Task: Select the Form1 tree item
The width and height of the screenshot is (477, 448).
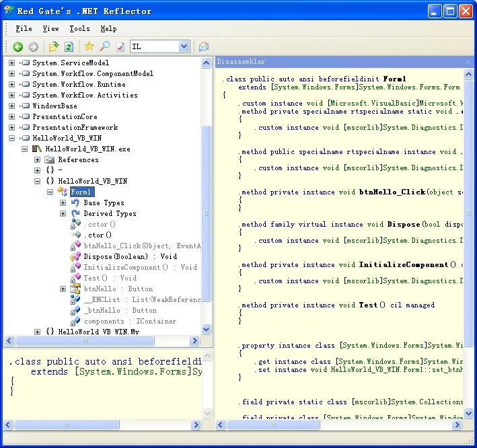Action: tap(82, 192)
